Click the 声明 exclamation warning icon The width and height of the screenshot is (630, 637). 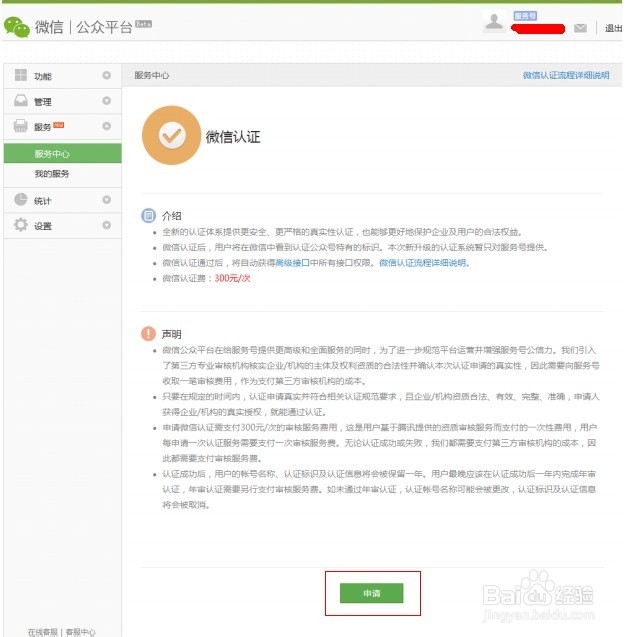(148, 334)
